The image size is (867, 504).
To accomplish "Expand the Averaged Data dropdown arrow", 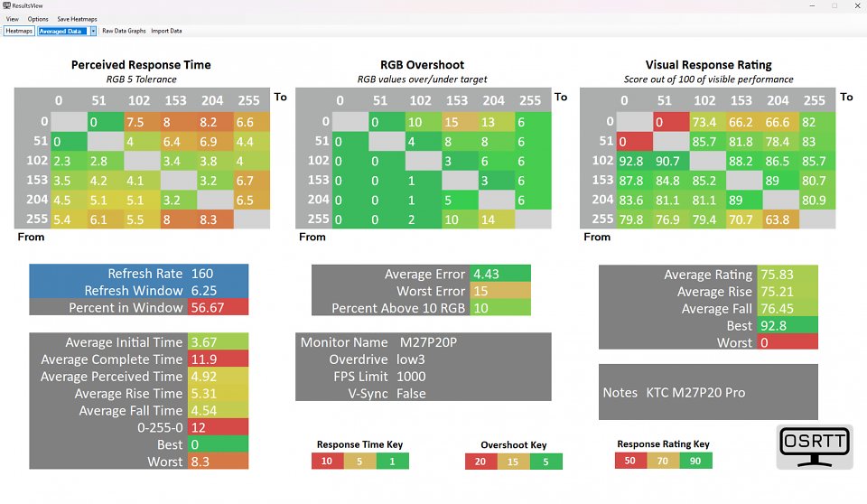I will (x=93, y=31).
